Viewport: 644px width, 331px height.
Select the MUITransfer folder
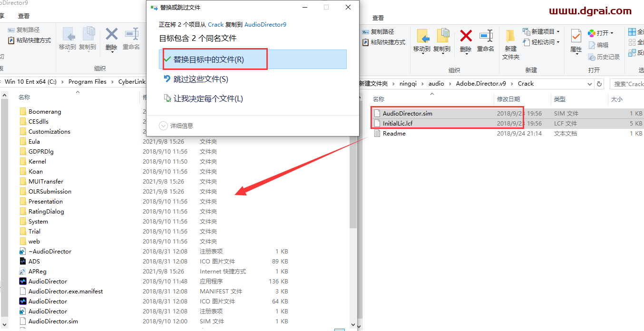(x=46, y=181)
